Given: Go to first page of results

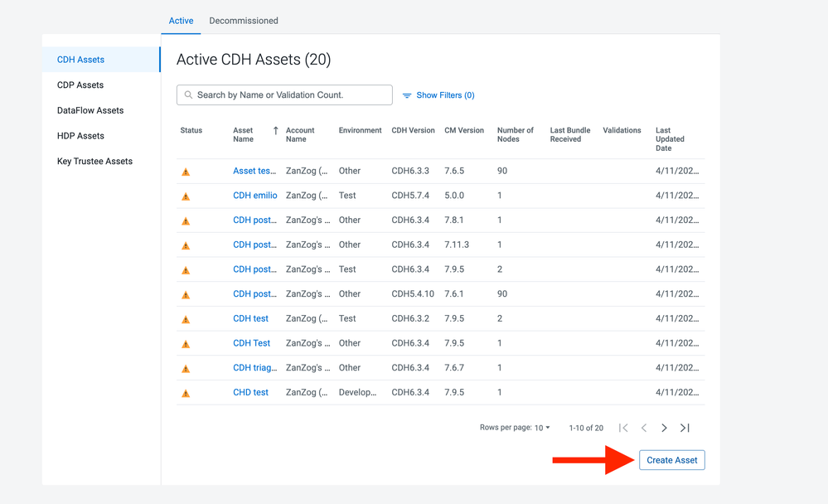Looking at the screenshot, I should 623,428.
